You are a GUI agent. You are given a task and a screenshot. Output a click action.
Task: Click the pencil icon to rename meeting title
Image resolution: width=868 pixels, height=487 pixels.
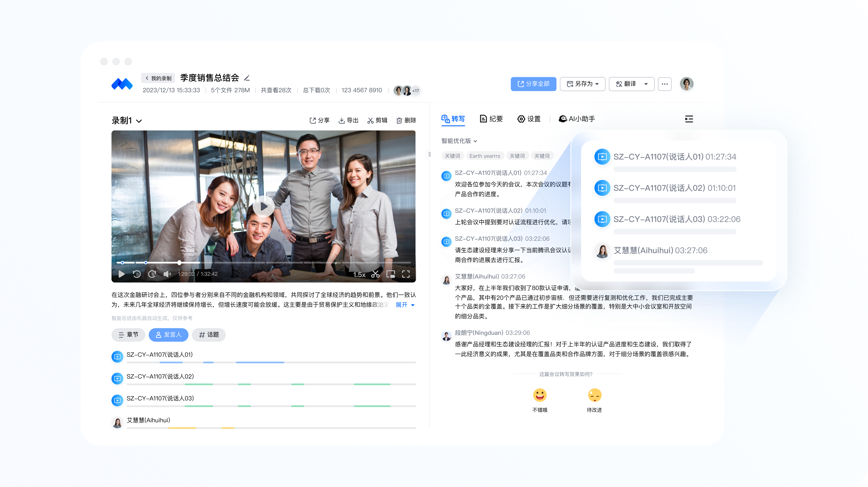(247, 78)
